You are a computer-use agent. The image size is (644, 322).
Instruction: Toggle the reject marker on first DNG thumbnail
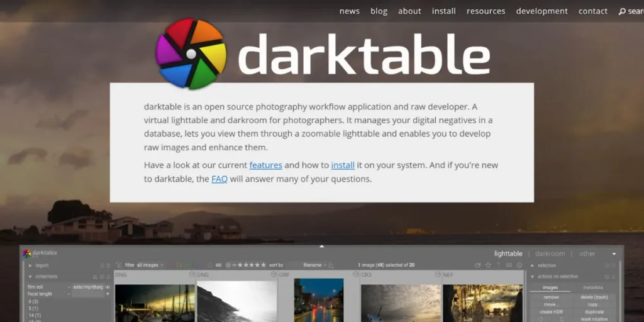pos(192,275)
